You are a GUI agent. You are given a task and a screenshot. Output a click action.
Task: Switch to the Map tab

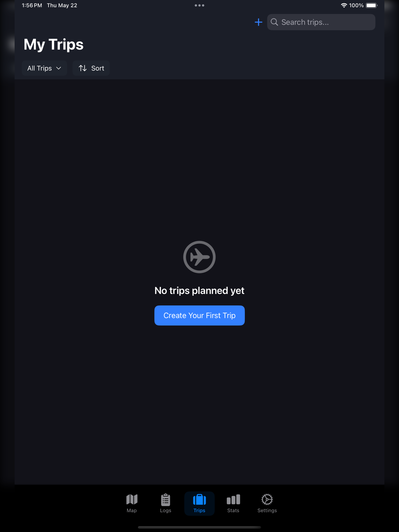point(132,503)
